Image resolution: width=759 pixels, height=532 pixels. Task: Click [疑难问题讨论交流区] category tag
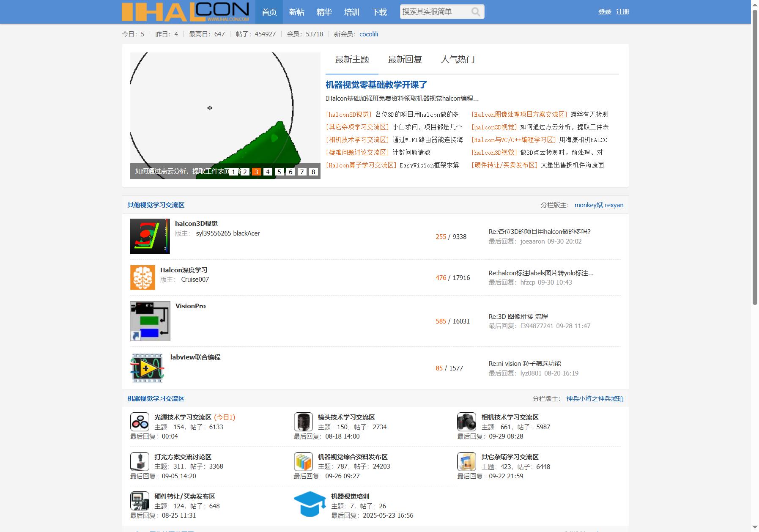point(357,152)
